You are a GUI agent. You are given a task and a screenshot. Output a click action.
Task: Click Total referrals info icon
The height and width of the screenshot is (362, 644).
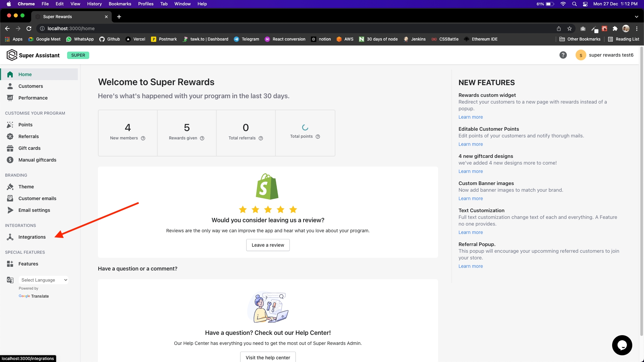[x=261, y=138]
